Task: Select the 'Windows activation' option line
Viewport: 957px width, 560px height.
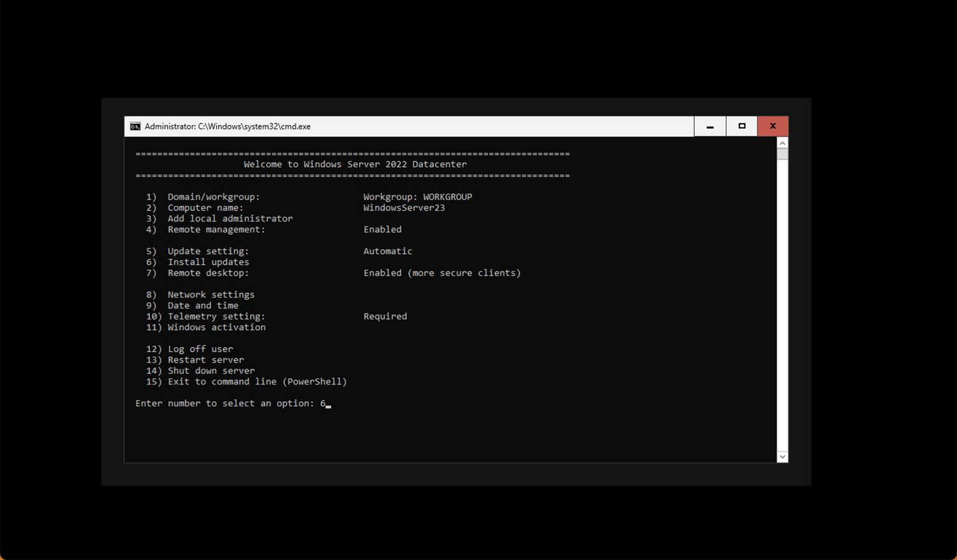Action: pyautogui.click(x=206, y=327)
